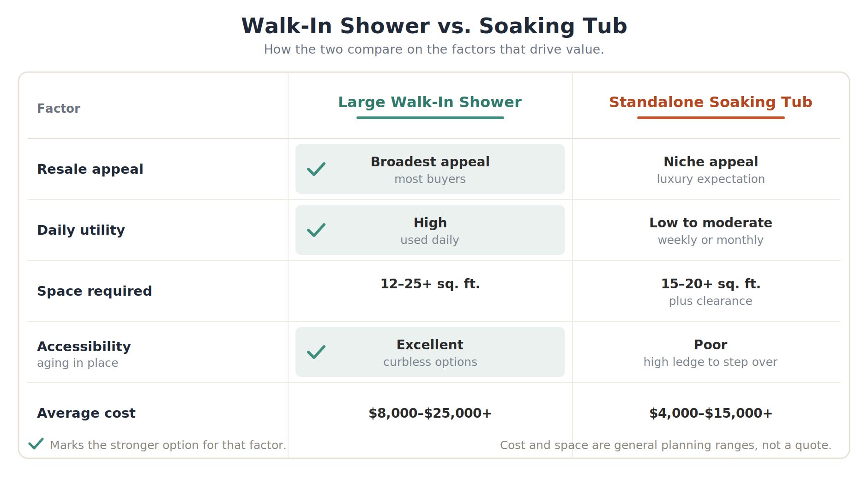The image size is (868, 499).
Task: Click the Poor high ledge cell
Action: [x=711, y=353]
